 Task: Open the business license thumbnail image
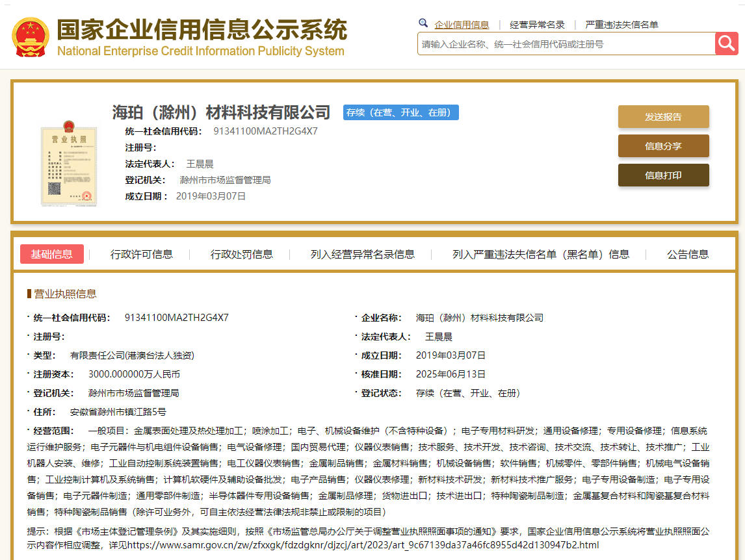pyautogui.click(x=68, y=162)
